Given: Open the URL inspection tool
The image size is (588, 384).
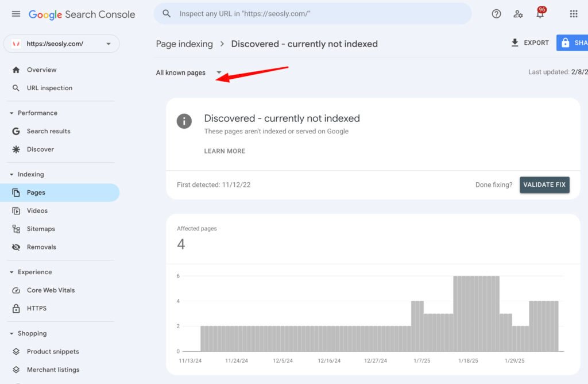Looking at the screenshot, I should (x=49, y=88).
